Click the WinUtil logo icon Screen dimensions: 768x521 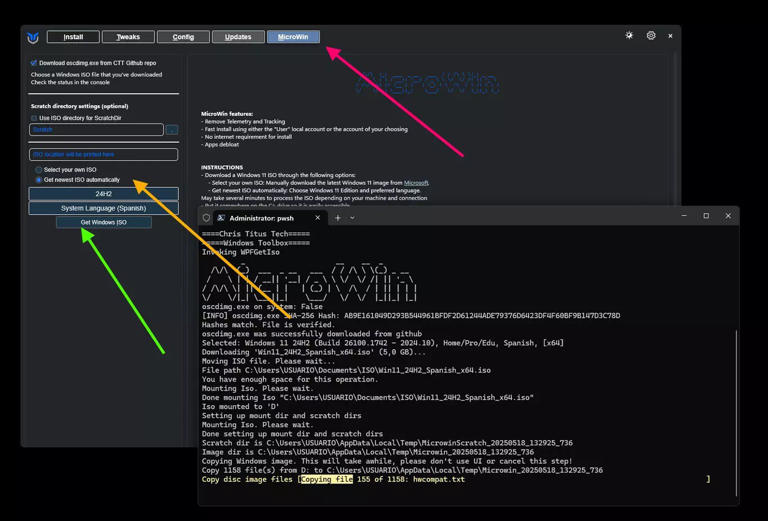point(33,37)
